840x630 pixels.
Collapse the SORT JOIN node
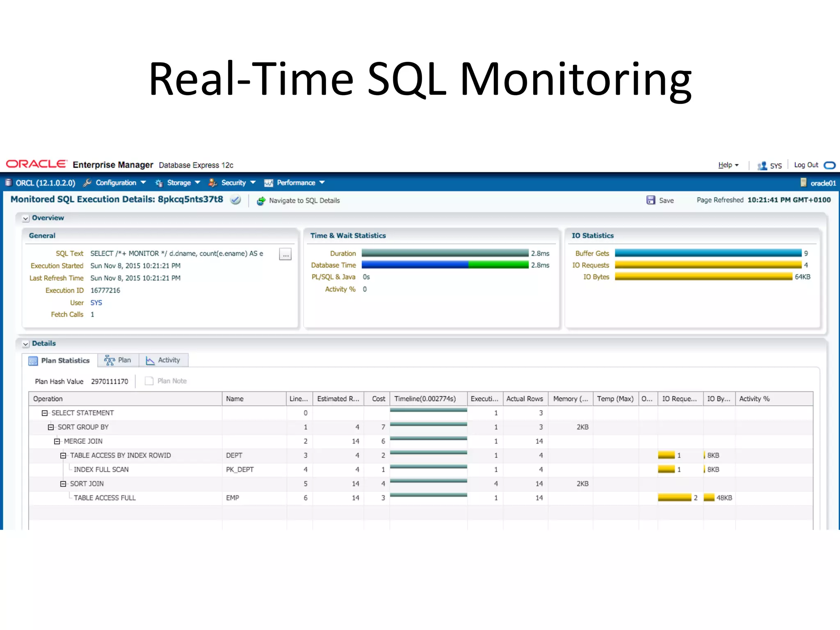pyautogui.click(x=63, y=484)
